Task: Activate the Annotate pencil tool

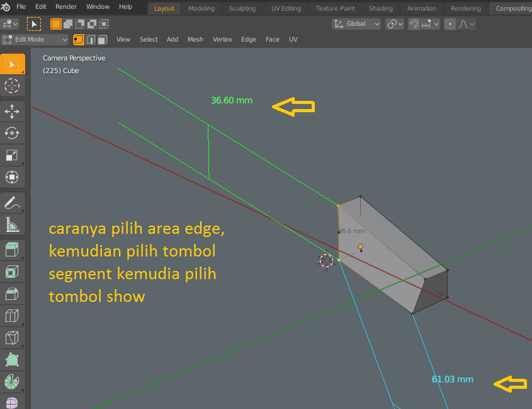Action: click(12, 203)
